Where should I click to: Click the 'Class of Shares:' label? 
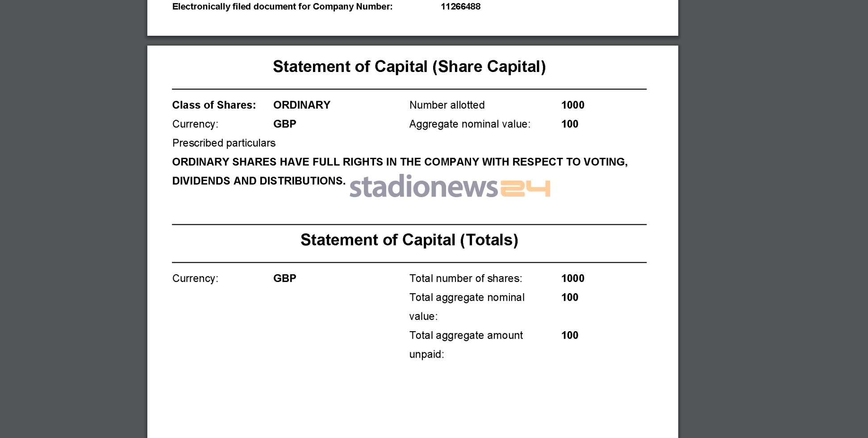(x=214, y=105)
